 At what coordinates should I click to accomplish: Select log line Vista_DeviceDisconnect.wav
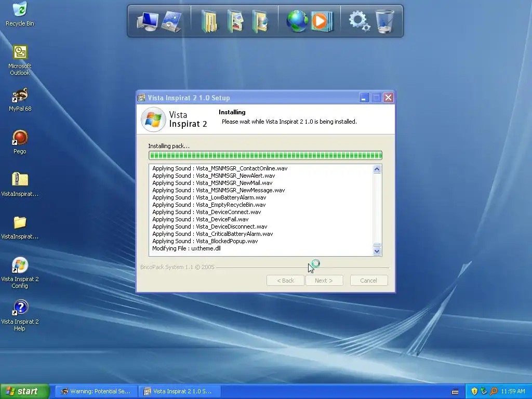(210, 227)
